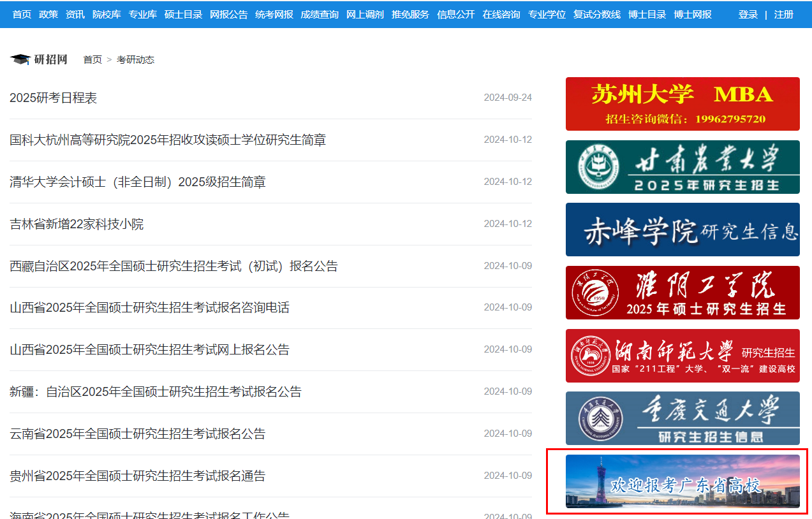Open 网上调剂 from the top menu
Screen dimensions: 812x519
tap(365, 14)
